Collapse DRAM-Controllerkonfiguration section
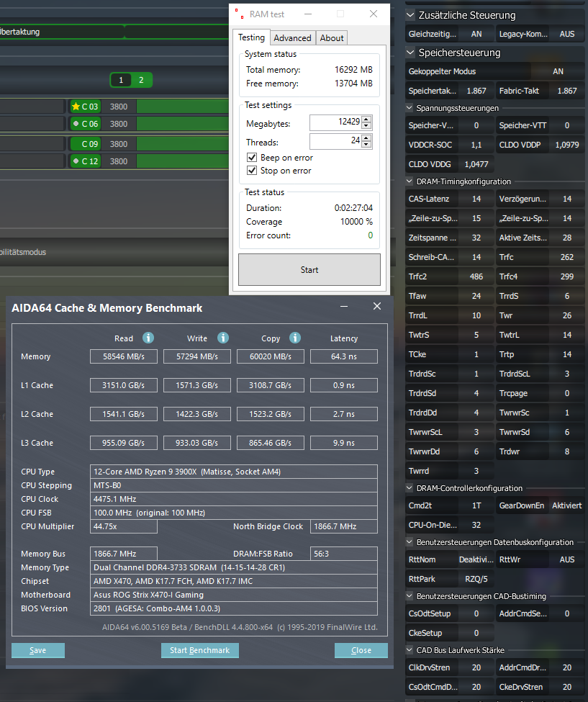This screenshot has height=702, width=588. tap(410, 488)
